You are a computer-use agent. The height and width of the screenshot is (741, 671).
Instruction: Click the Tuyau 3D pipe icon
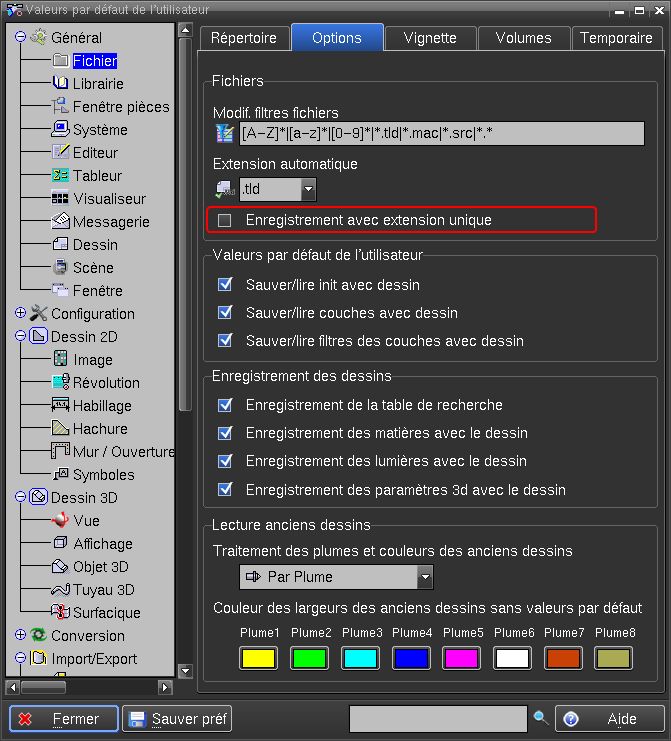[60, 590]
